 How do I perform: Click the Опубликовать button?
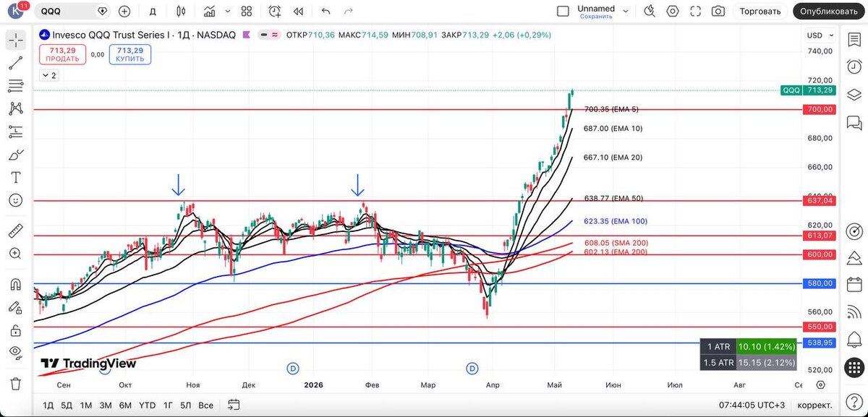(x=830, y=11)
